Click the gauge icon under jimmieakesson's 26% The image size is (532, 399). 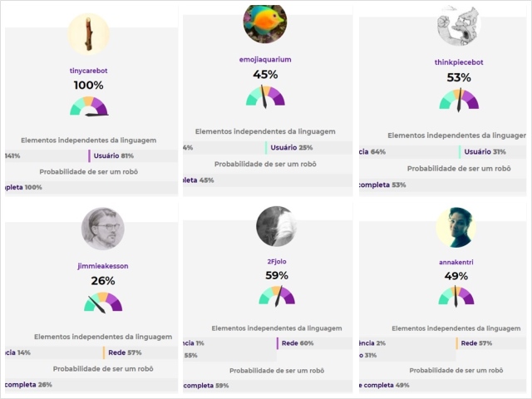coord(102,302)
